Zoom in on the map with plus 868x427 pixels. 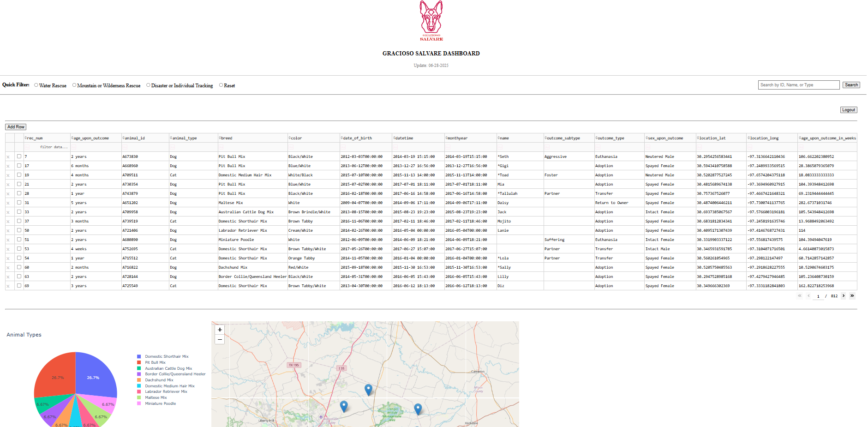(x=220, y=330)
